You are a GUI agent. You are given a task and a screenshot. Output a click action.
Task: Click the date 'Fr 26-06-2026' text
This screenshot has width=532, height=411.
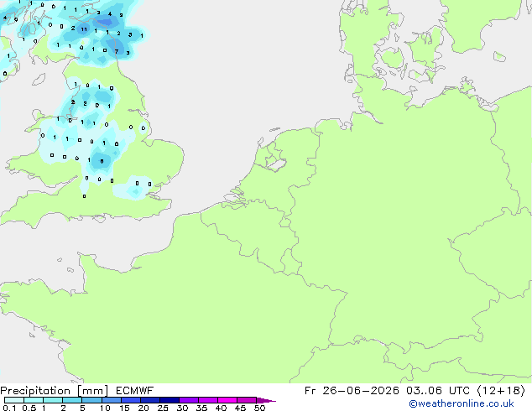tap(352, 391)
